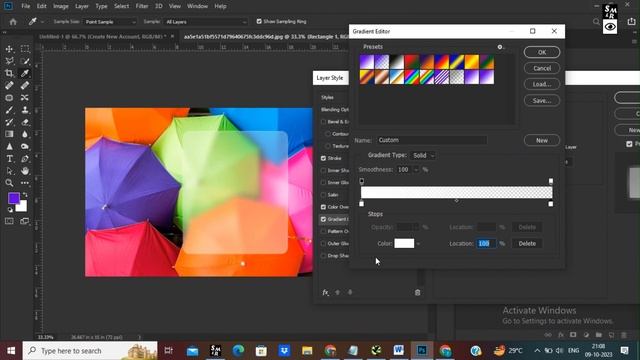Click the active Delete stop button
The width and height of the screenshot is (640, 360).
527,244
